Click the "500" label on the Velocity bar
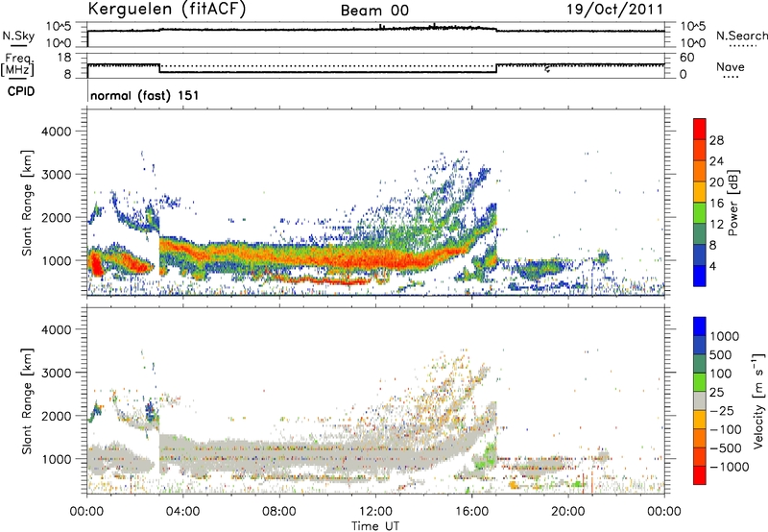The height and width of the screenshot is (532, 768). (x=721, y=355)
